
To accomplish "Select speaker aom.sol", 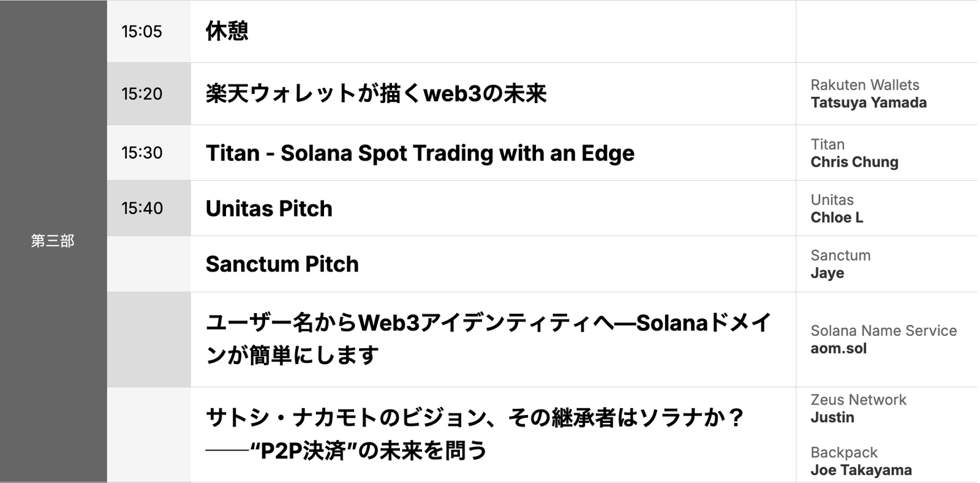I will click(838, 349).
